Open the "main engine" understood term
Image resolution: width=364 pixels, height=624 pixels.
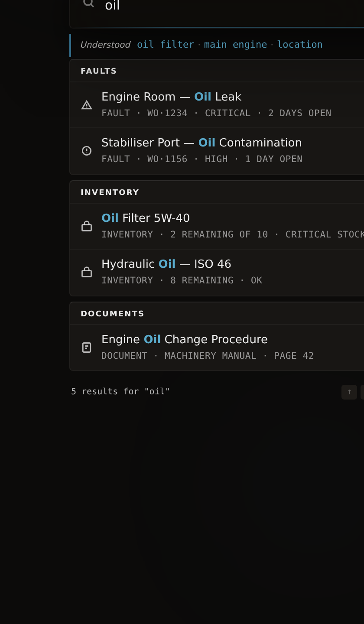click(x=235, y=44)
